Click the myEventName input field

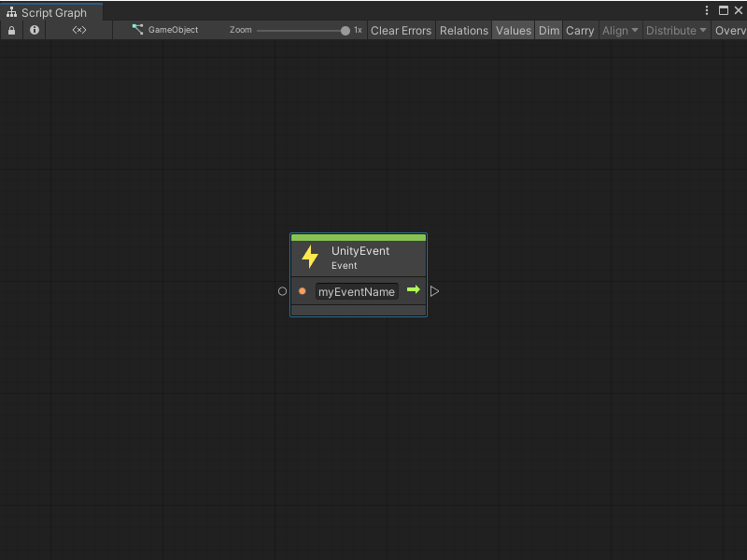coord(357,291)
